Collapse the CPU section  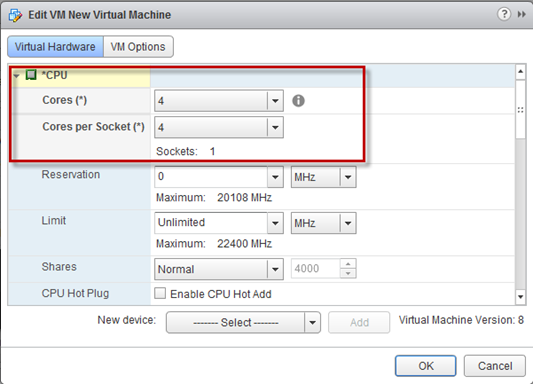tap(16, 75)
